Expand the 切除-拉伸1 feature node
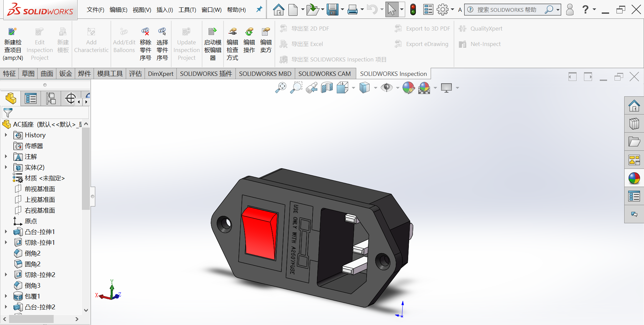 click(x=6, y=242)
